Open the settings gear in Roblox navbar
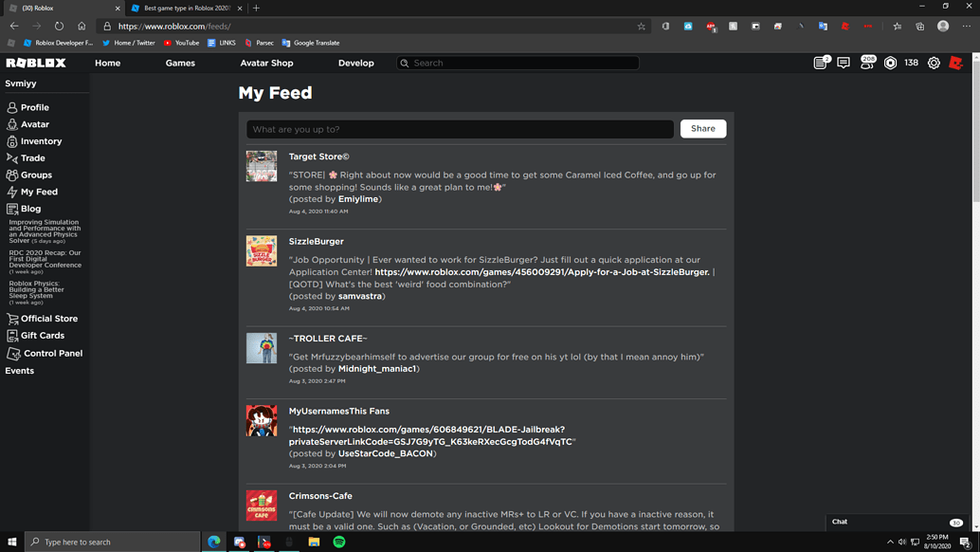The image size is (980, 552). point(934,63)
